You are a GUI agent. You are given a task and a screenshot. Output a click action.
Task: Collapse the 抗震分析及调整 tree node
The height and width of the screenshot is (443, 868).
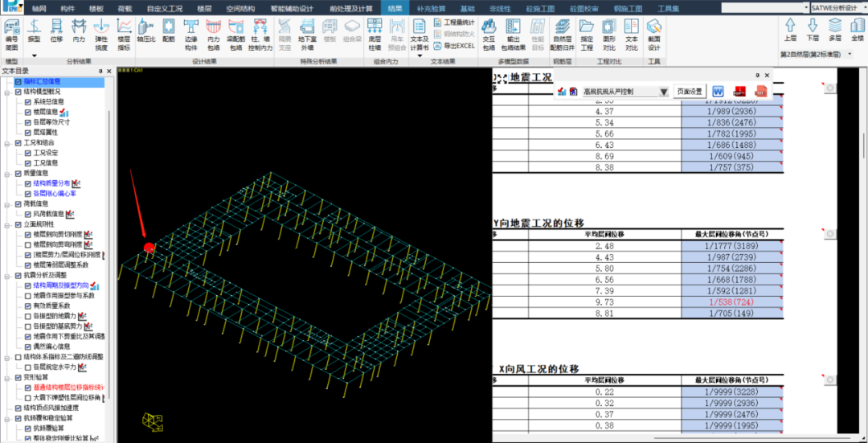[x=8, y=275]
